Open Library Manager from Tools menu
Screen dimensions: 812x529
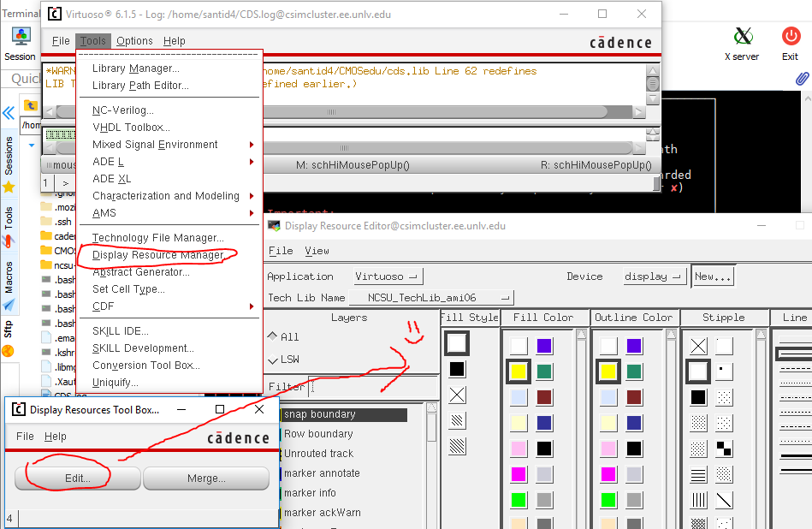pyautogui.click(x=136, y=68)
